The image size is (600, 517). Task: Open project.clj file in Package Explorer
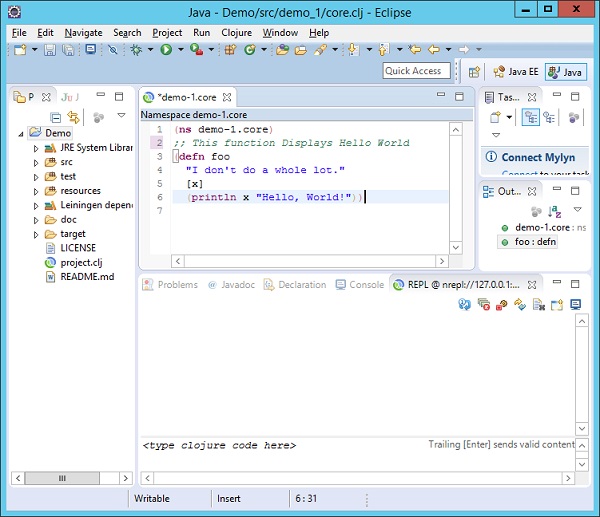click(x=81, y=262)
